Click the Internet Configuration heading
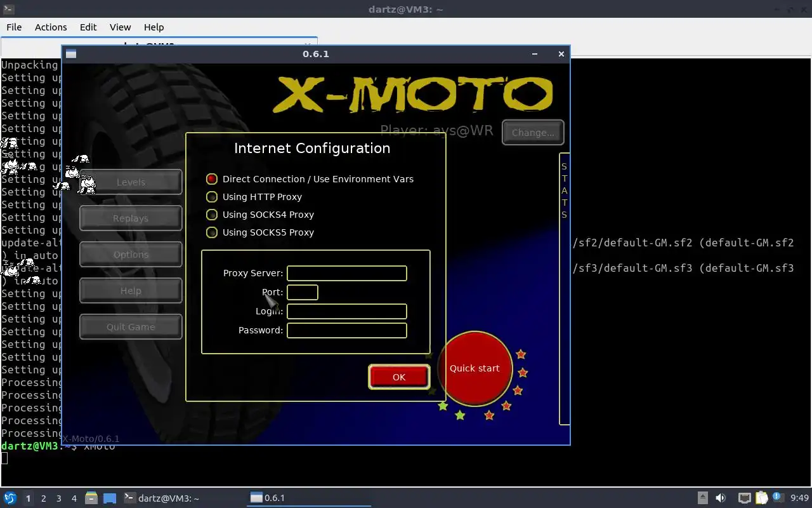Screen dimensions: 812x508 [x=312, y=149]
